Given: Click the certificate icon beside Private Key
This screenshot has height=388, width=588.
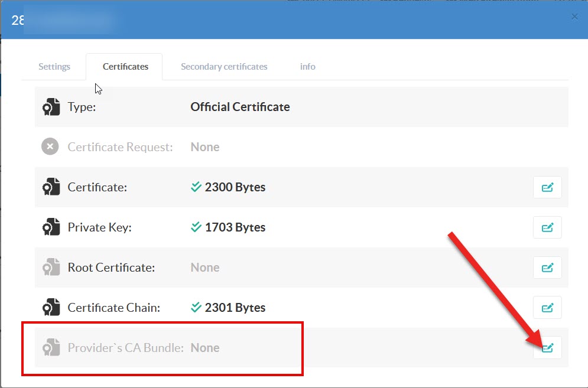Looking at the screenshot, I should tap(51, 227).
